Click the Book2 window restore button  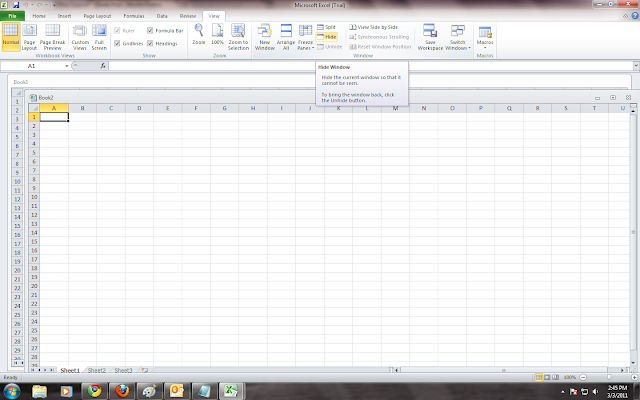tap(613, 98)
